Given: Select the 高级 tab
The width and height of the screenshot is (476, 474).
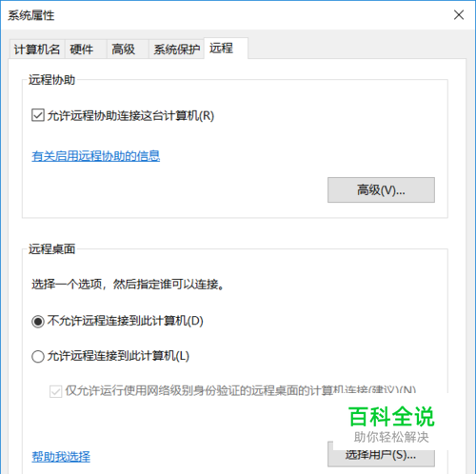Looking at the screenshot, I should point(128,49).
